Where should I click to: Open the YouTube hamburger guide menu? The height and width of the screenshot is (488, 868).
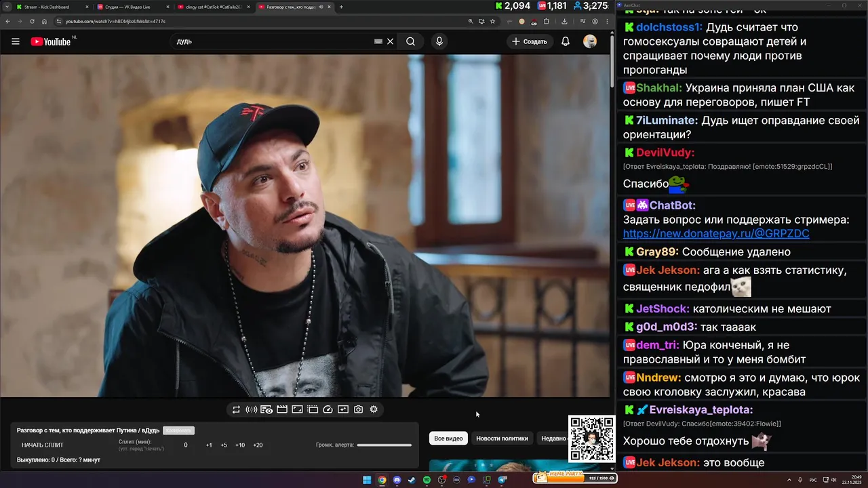(x=16, y=41)
